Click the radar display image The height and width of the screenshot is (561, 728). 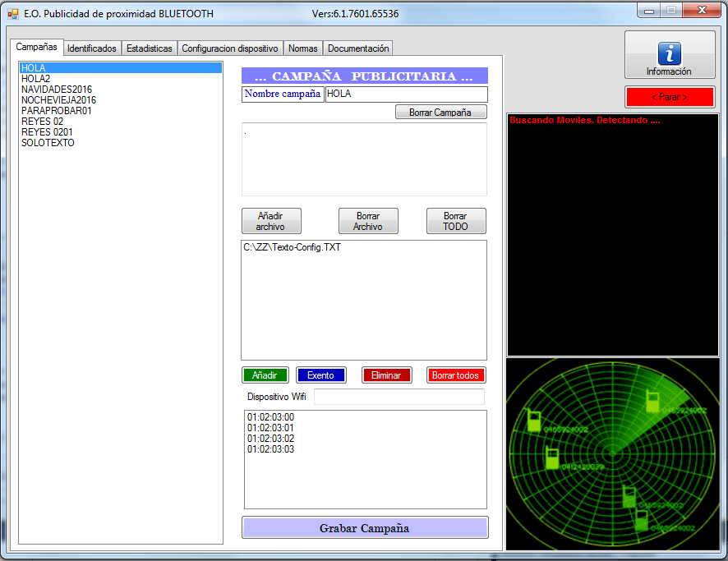(612, 454)
